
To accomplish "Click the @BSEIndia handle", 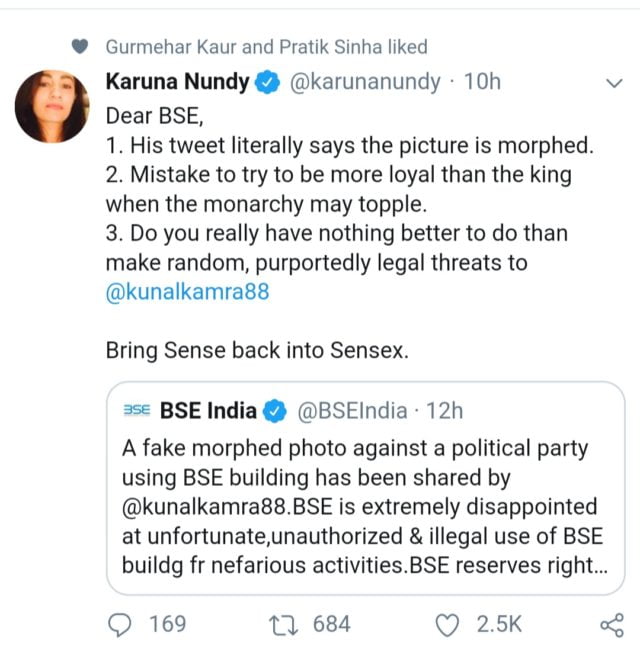I will coord(352,410).
